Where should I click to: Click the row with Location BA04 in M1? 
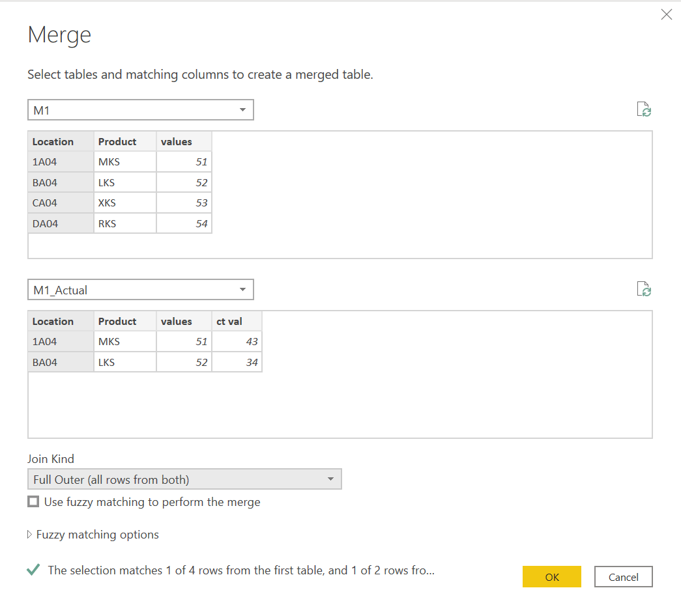60,182
